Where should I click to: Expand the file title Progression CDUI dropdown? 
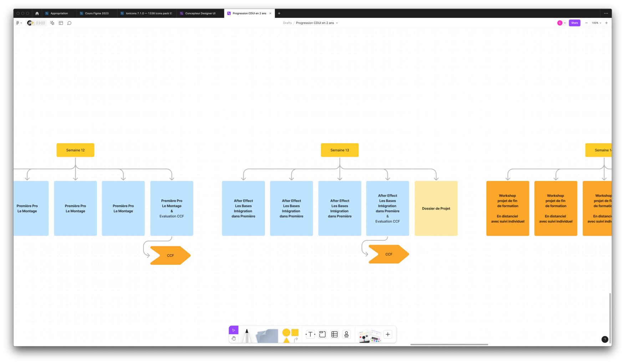(337, 23)
